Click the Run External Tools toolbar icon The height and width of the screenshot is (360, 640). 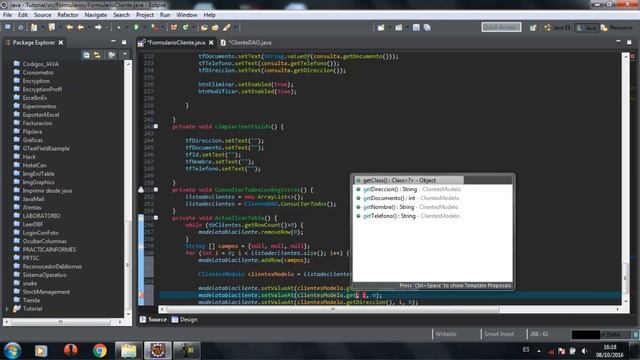tap(154, 27)
